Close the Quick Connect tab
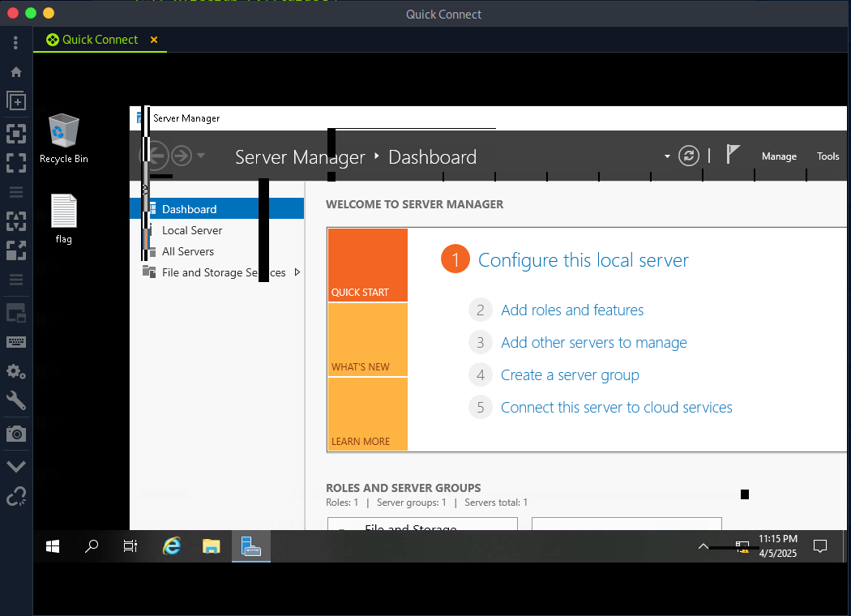This screenshot has height=616, width=851. coord(154,40)
